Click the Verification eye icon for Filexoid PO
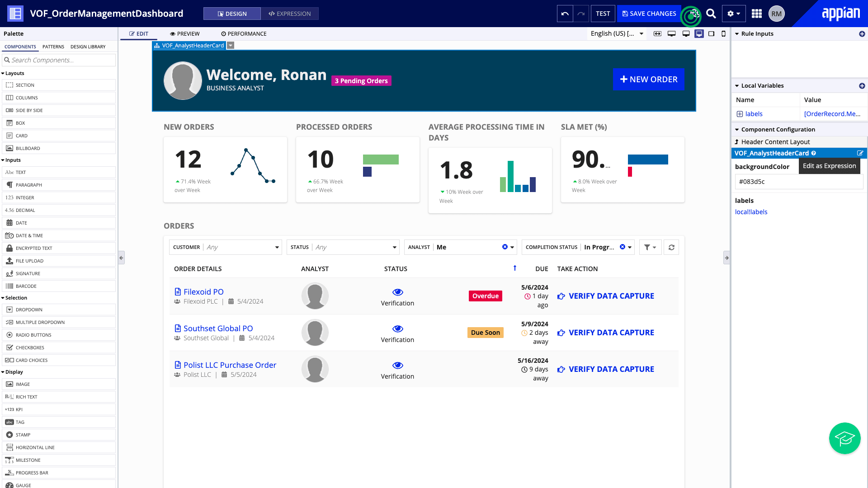This screenshot has width=868, height=488. coord(397,292)
